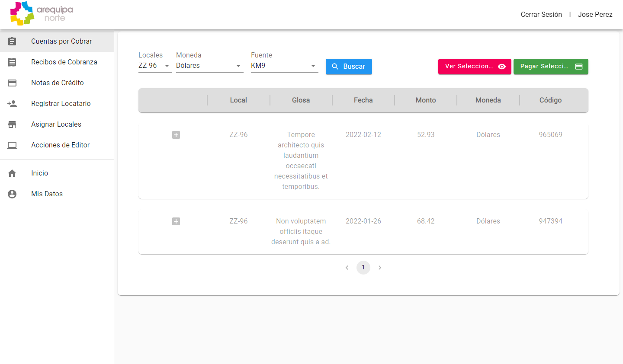Expand row with code 965069

(176, 135)
